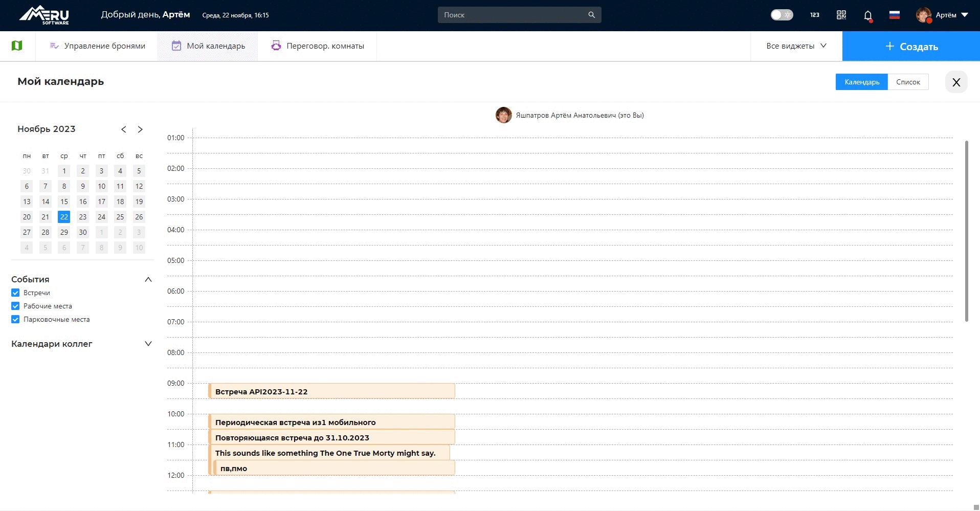Expand the Календари коллег section
Image resolution: width=980 pixels, height=511 pixels.
148,344
